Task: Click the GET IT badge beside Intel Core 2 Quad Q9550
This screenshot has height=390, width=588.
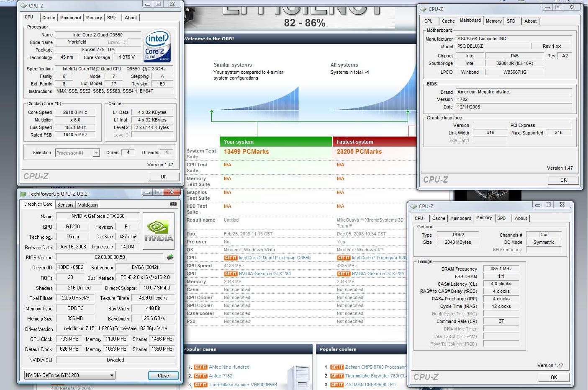Action: 231,258
